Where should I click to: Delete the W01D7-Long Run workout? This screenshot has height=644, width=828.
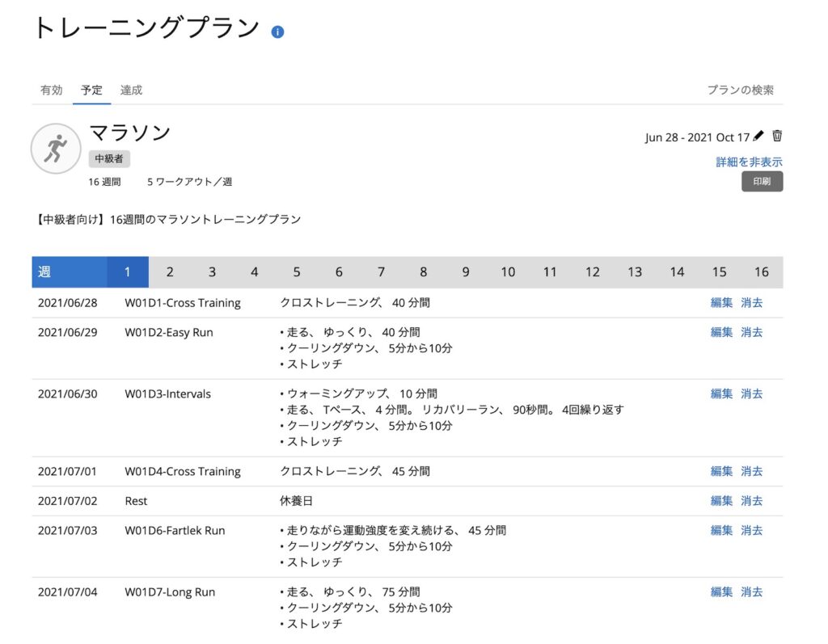(751, 592)
